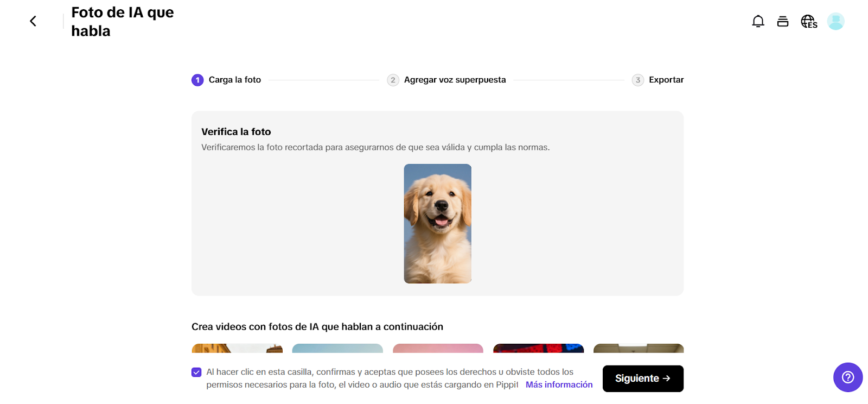Open the stacked cards icon in header
Image resolution: width=868 pixels, height=404 pixels.
[x=782, y=21]
